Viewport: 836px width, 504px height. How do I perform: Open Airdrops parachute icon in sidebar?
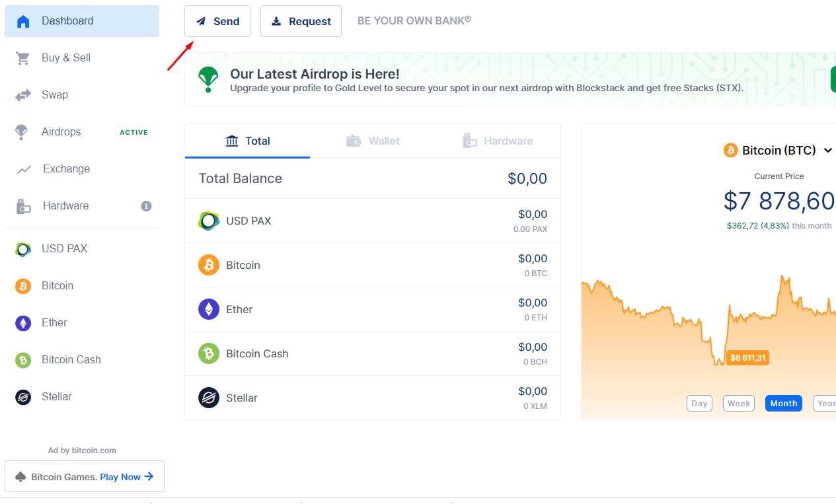point(21,132)
